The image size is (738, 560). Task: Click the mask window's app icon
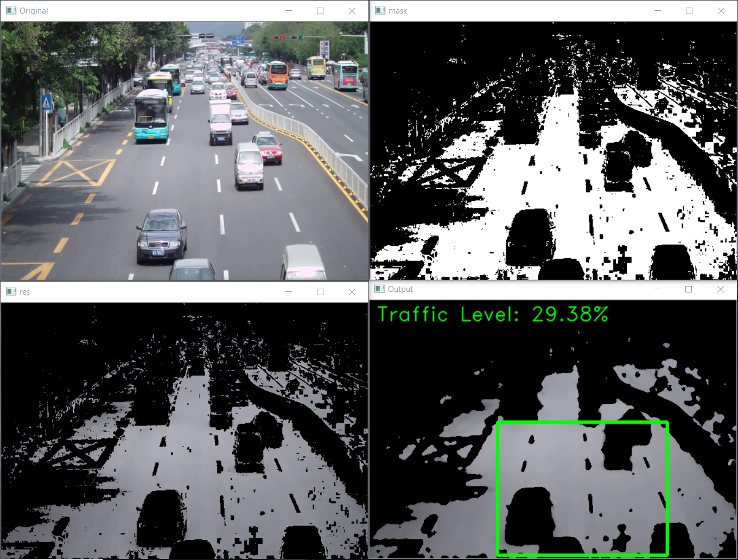pyautogui.click(x=380, y=10)
